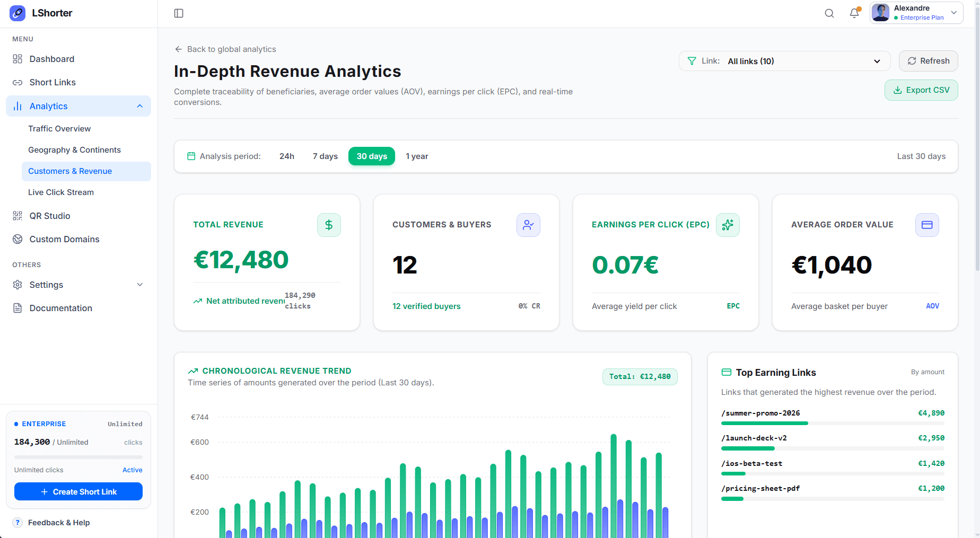
Task: Click the back arrow icon
Action: 179,49
